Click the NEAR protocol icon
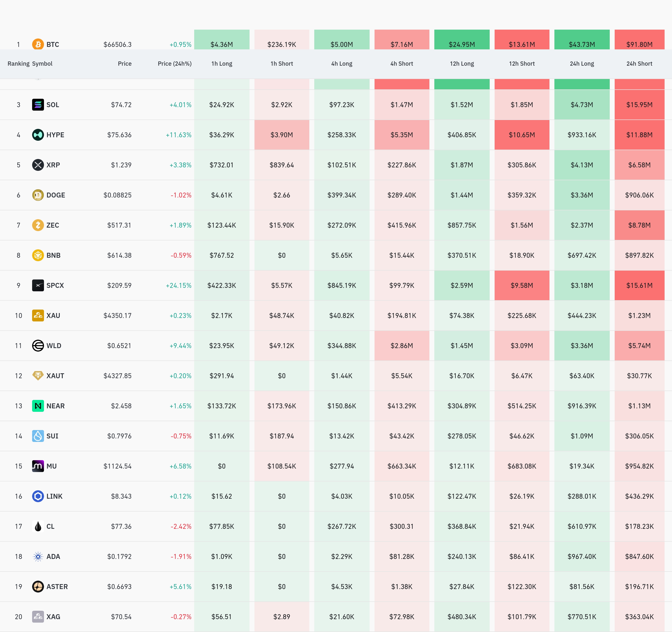 38,406
